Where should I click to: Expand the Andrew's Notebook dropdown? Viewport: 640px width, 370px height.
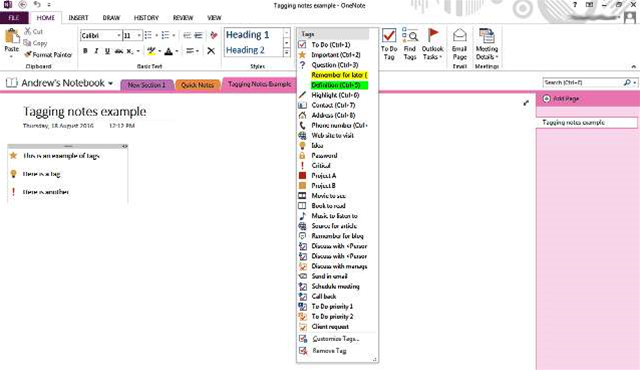click(x=110, y=83)
